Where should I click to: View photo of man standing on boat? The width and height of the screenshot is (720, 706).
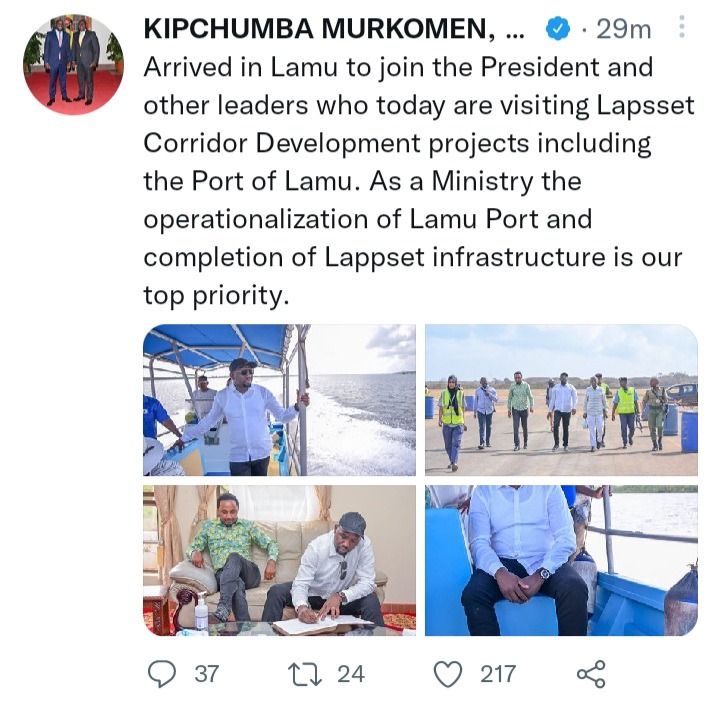pyautogui.click(x=280, y=400)
